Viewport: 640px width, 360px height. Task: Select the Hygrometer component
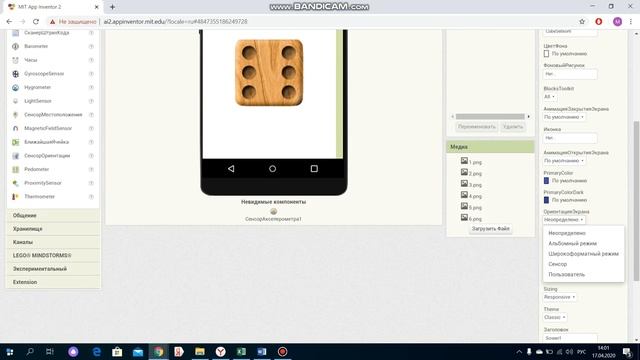click(38, 87)
